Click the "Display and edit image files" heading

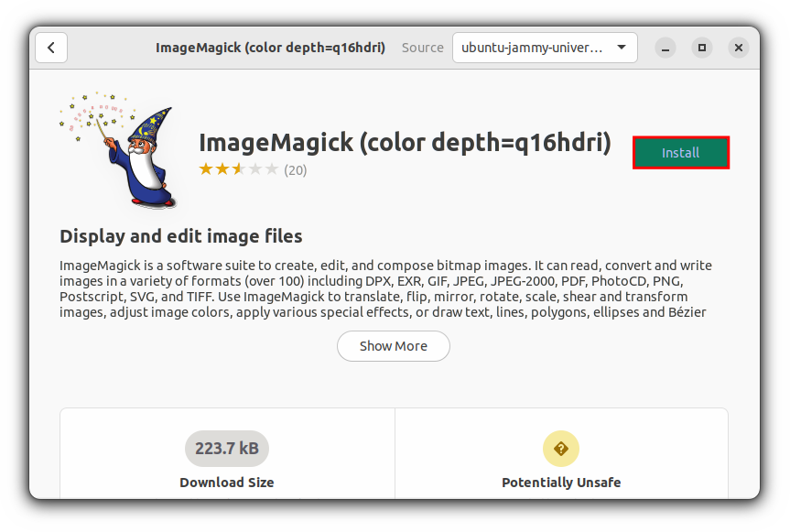point(181,236)
